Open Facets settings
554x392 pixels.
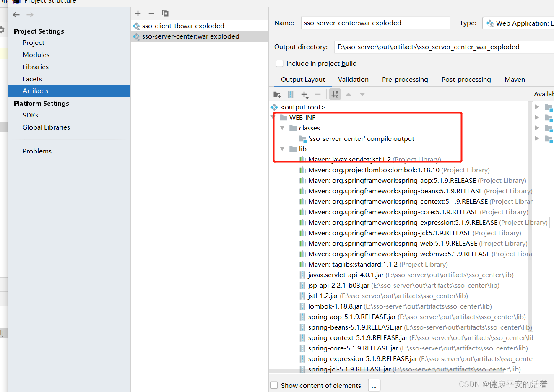pyautogui.click(x=32, y=79)
